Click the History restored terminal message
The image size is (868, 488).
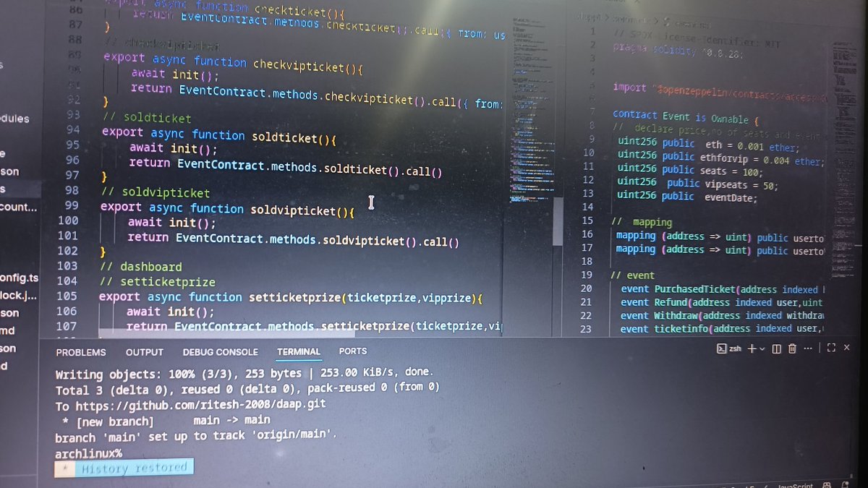tap(124, 468)
